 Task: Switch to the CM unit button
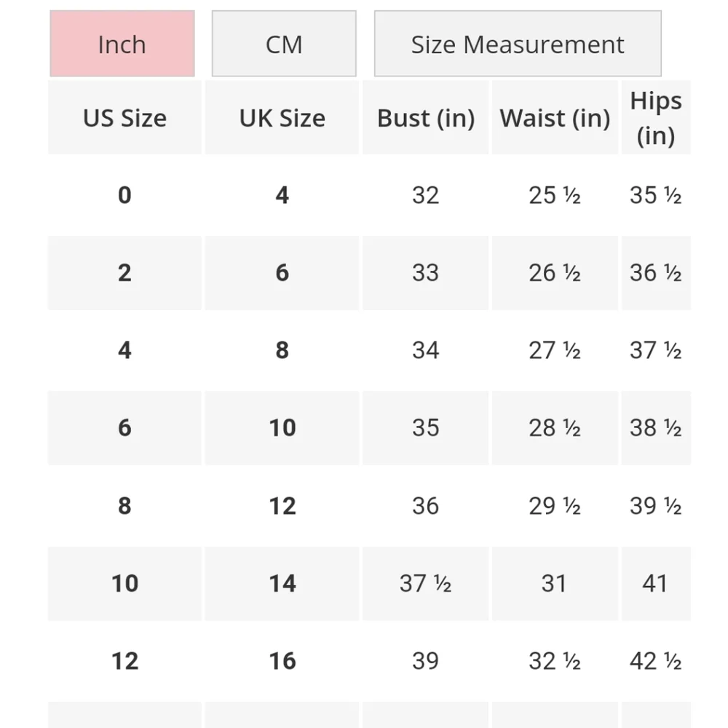tap(284, 44)
